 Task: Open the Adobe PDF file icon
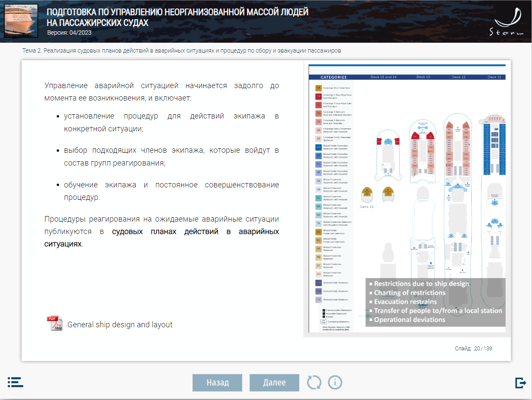54,324
